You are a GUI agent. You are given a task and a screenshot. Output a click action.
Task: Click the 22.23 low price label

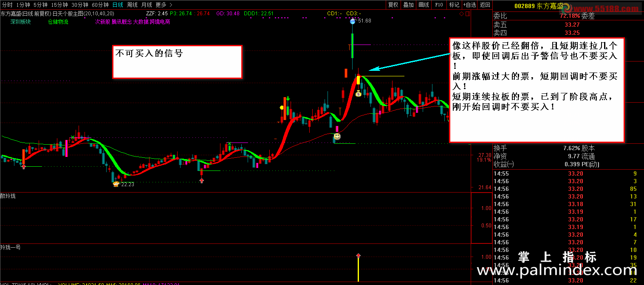[127, 184]
